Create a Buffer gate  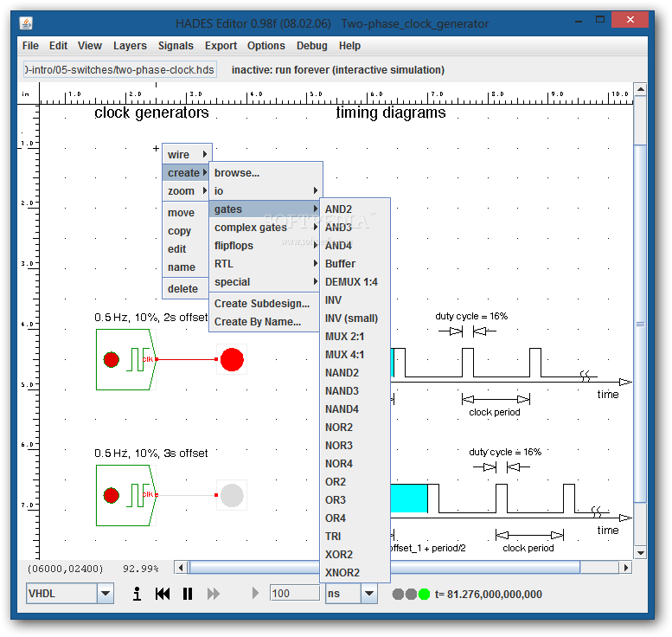[355, 264]
